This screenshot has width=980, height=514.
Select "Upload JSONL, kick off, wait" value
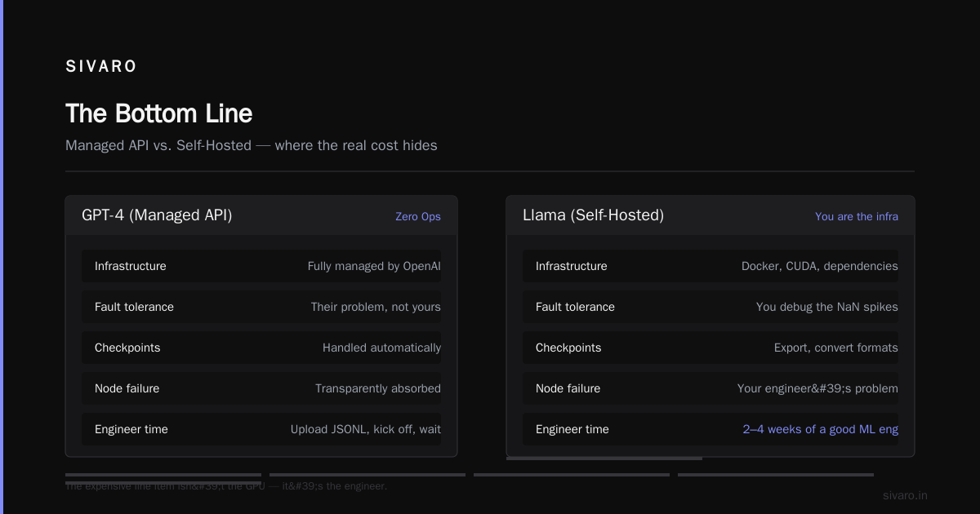point(366,429)
